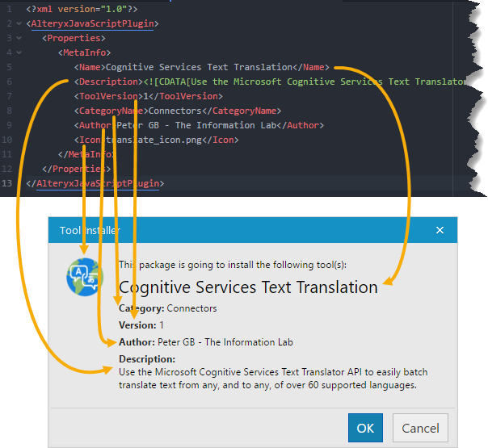The width and height of the screenshot is (488, 448).
Task: Click the Name tag text in line 5
Action: tap(90, 67)
